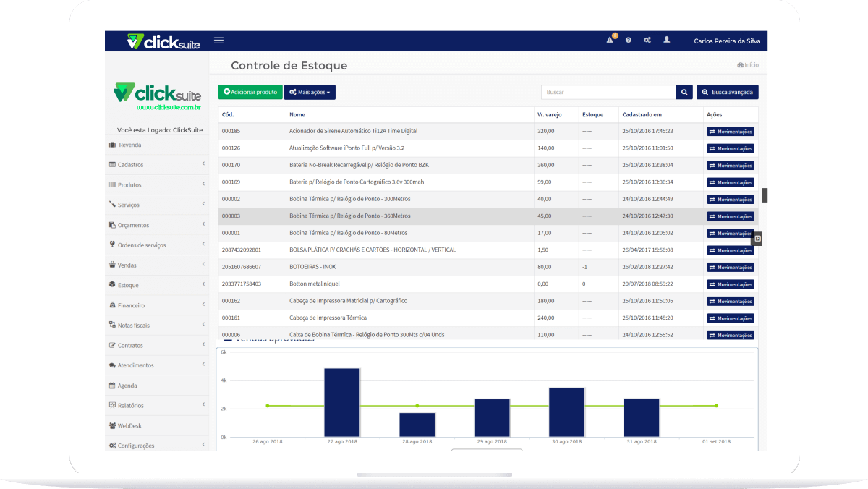Open Movimentações for product 000162

pyautogui.click(x=731, y=302)
